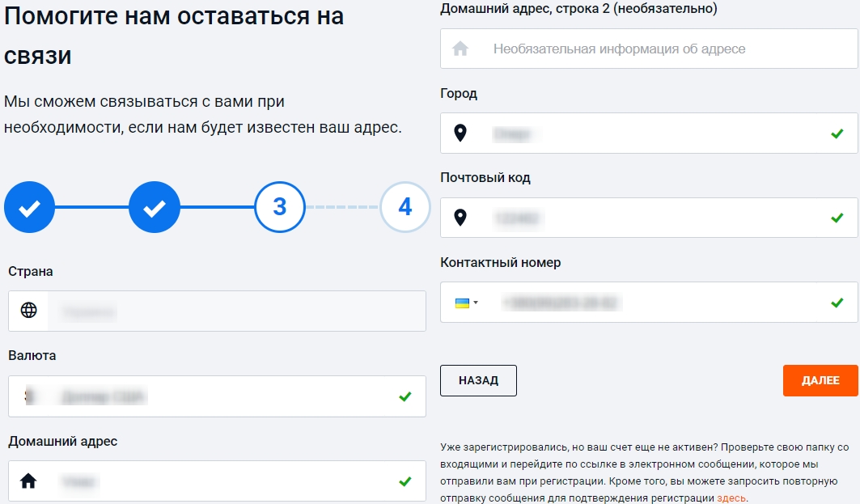Click the green checkmark in Контактный номер field
This screenshot has height=504, width=860.
coord(837,303)
